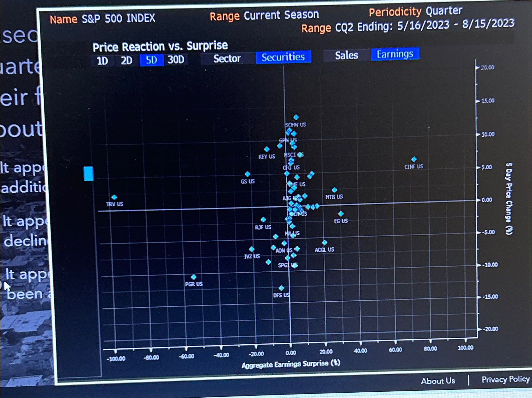The height and width of the screenshot is (398, 532).
Task: Click the EG US data point
Action: pyautogui.click(x=341, y=214)
